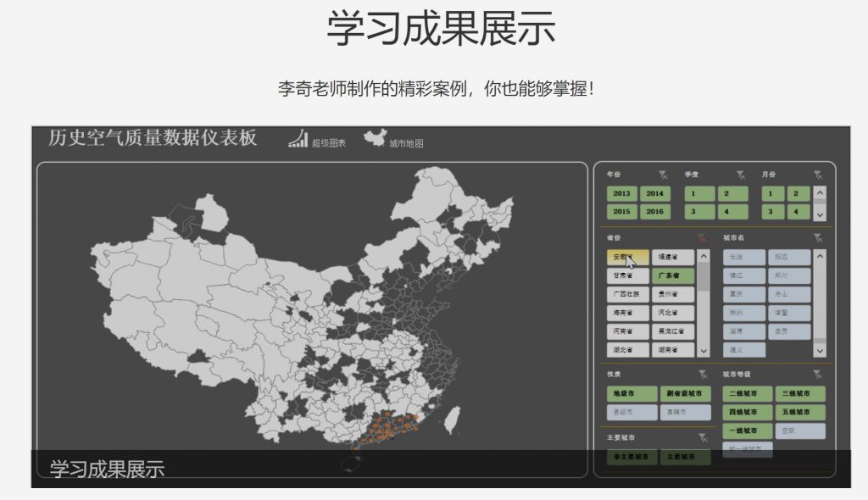Clear the 城市等级 slicer filter

(x=817, y=375)
